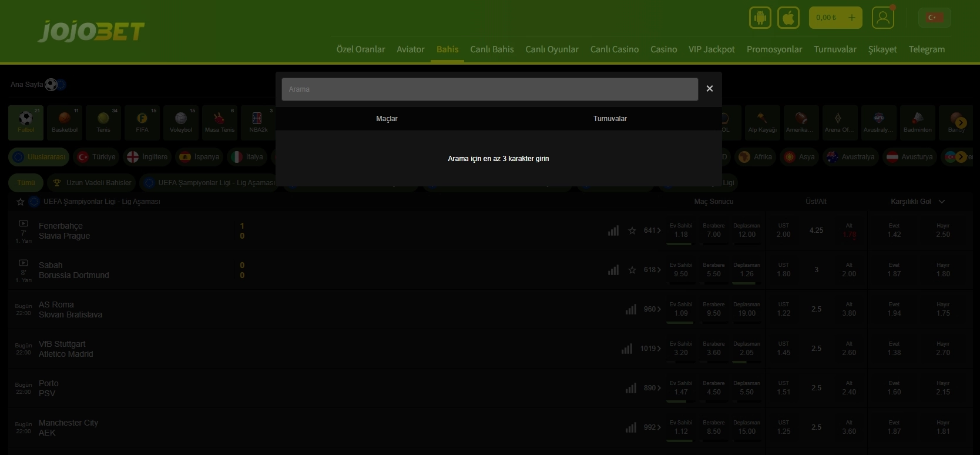The height and width of the screenshot is (455, 980).
Task: Choose the Tenis sport icon
Action: [x=103, y=123]
